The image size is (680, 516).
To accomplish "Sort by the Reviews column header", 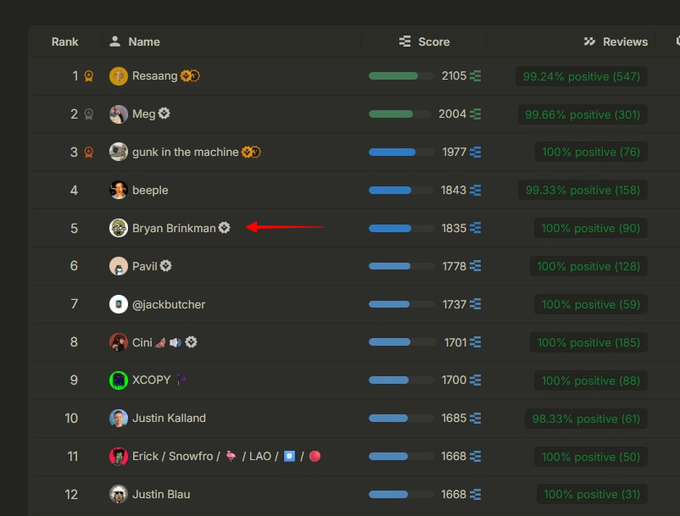I will 625,42.
